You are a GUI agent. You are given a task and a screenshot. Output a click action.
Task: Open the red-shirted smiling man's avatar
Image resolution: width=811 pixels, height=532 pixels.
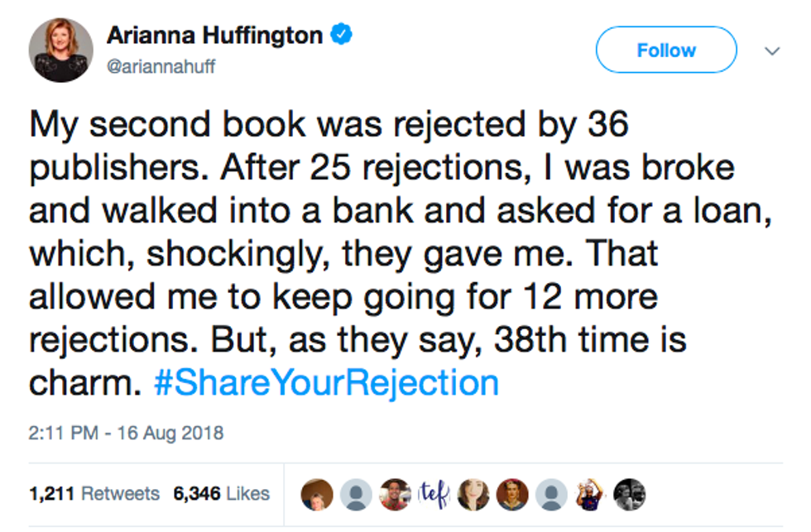pyautogui.click(x=396, y=495)
